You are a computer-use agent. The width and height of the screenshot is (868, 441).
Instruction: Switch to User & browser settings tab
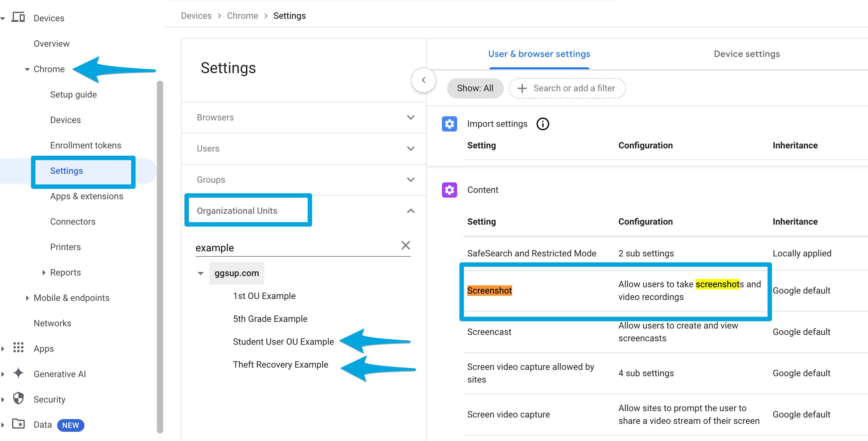point(539,54)
